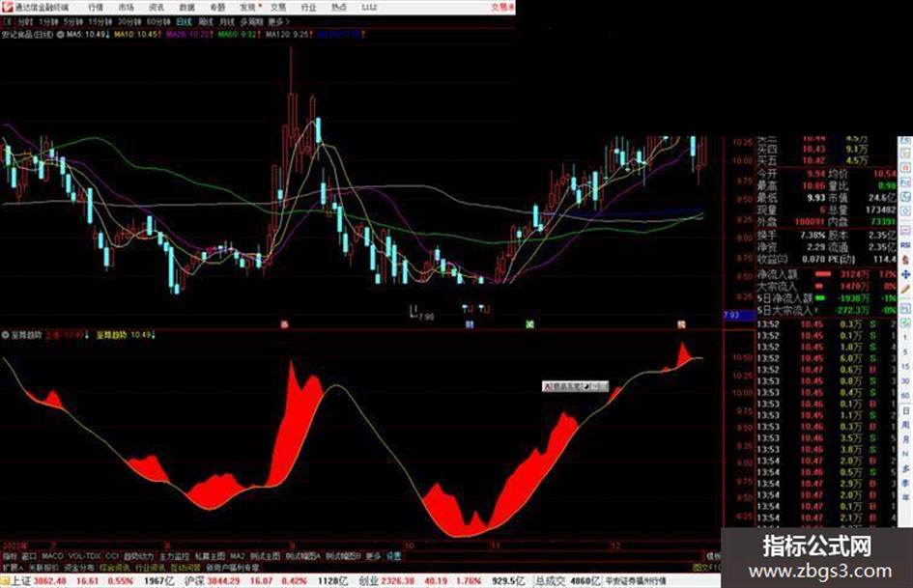
Task: Click the 总成交 status entry
Action: pos(551,581)
